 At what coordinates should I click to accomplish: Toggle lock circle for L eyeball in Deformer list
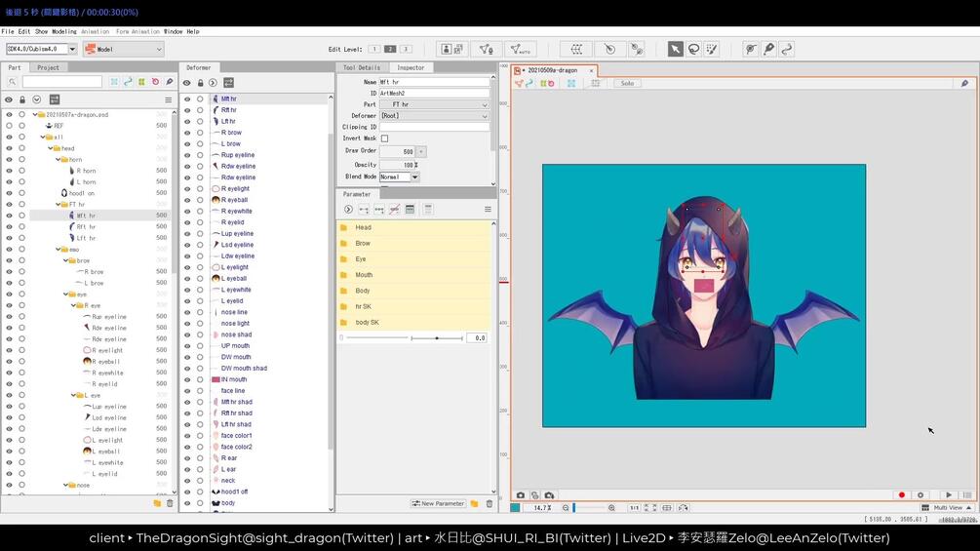click(x=200, y=279)
